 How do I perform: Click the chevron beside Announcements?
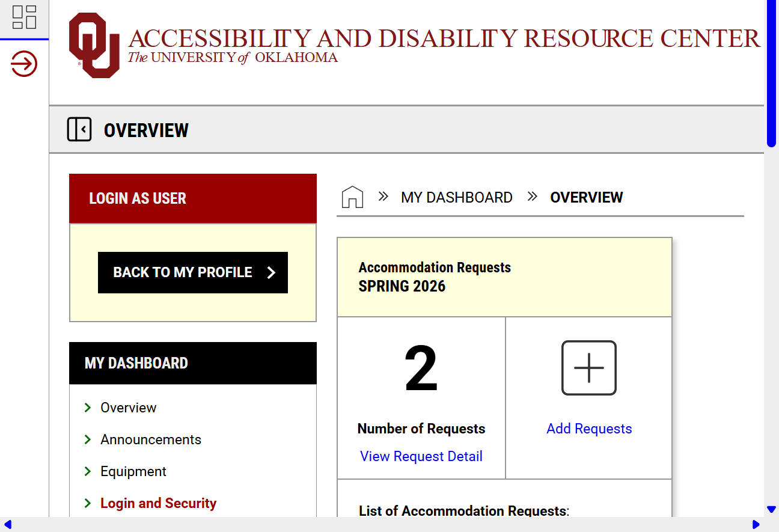click(x=88, y=439)
